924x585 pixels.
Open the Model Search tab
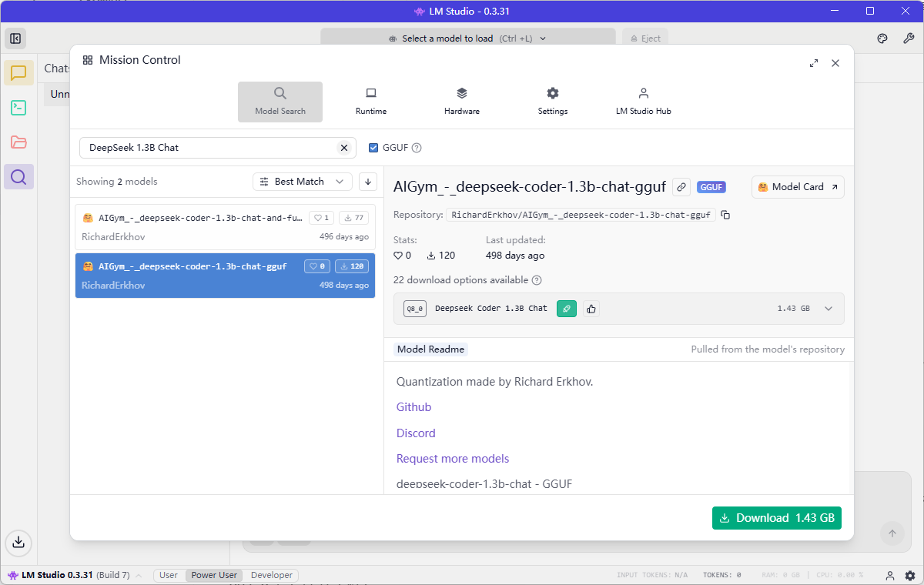click(x=280, y=102)
